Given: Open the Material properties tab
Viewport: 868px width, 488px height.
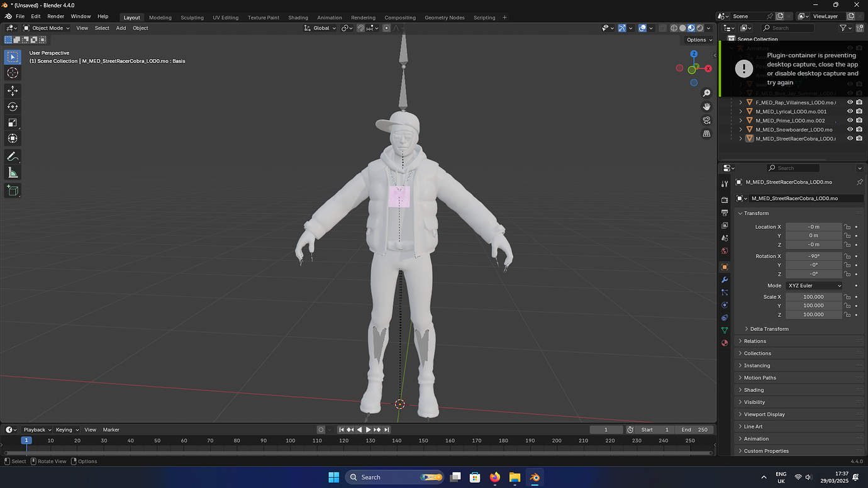Looking at the screenshot, I should click(725, 343).
